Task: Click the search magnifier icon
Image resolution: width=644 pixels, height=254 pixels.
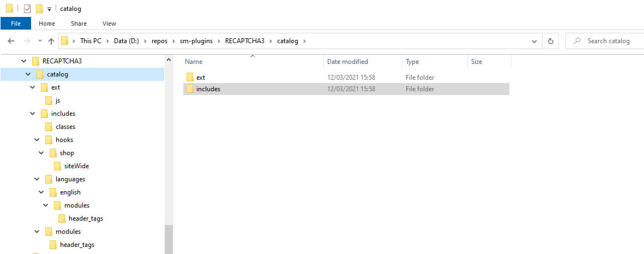Action: [x=577, y=41]
